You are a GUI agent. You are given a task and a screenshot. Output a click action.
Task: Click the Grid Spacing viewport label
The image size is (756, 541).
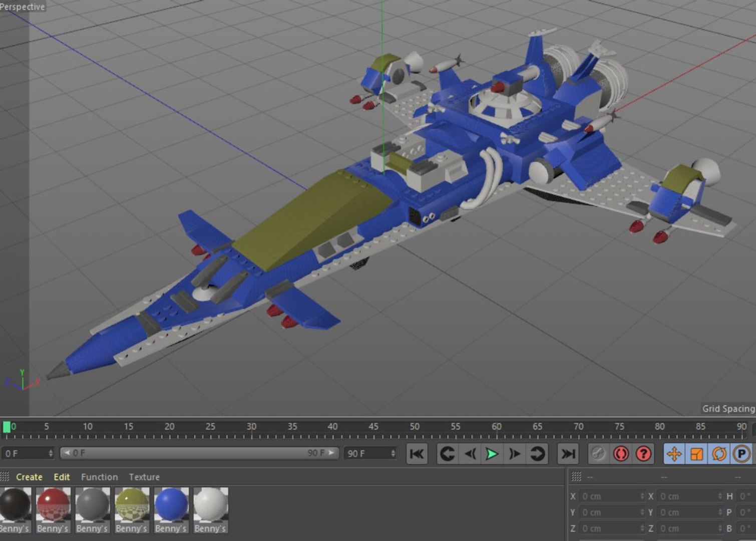point(728,409)
